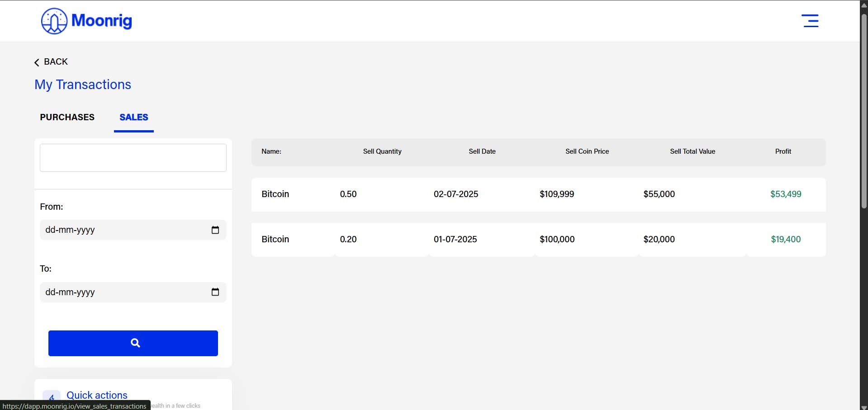868x410 pixels.
Task: Click the Sell Quantity column header
Action: coord(382,151)
